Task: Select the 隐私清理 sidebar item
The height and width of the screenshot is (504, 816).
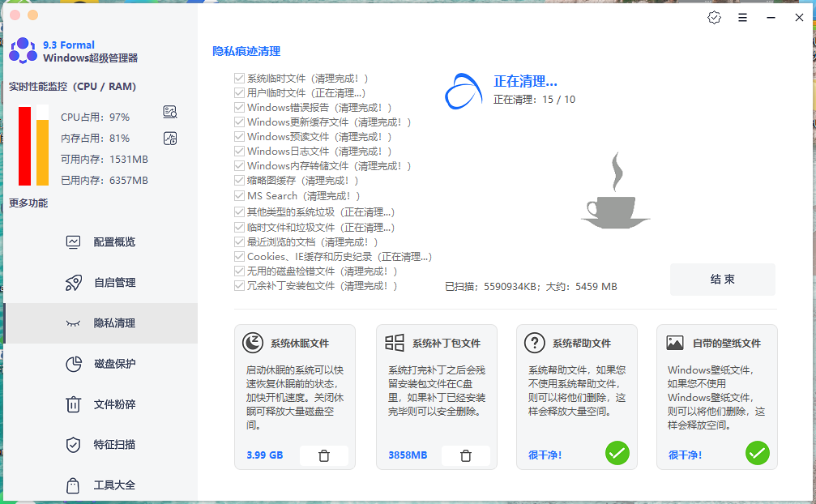Action: pos(100,323)
